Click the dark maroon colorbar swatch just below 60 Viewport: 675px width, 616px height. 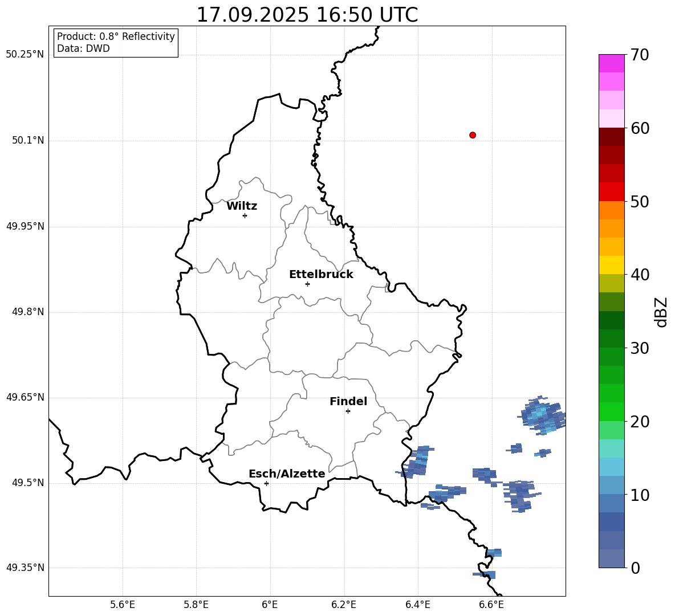coord(611,137)
